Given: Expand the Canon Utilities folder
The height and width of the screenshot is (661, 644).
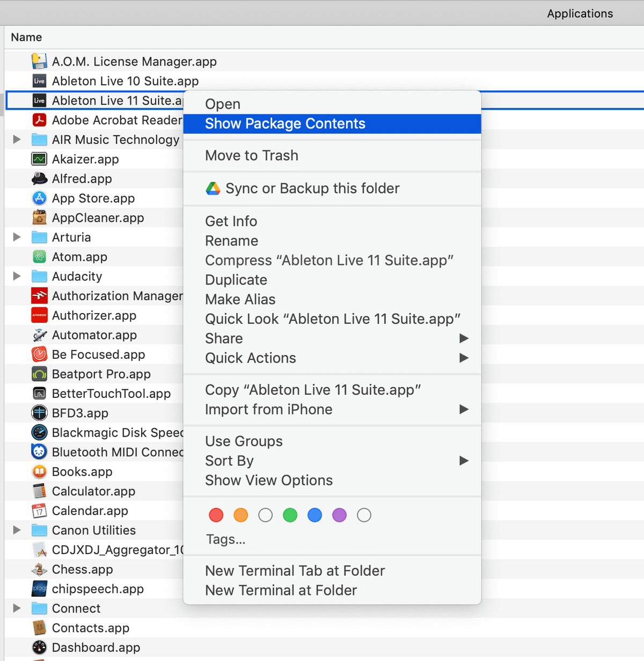Looking at the screenshot, I should click(x=17, y=530).
